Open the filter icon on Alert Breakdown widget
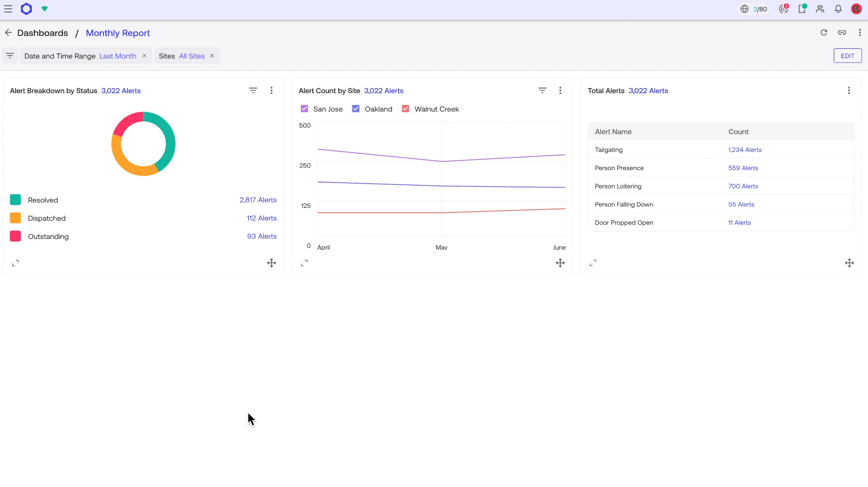The height and width of the screenshot is (487, 868). point(253,90)
